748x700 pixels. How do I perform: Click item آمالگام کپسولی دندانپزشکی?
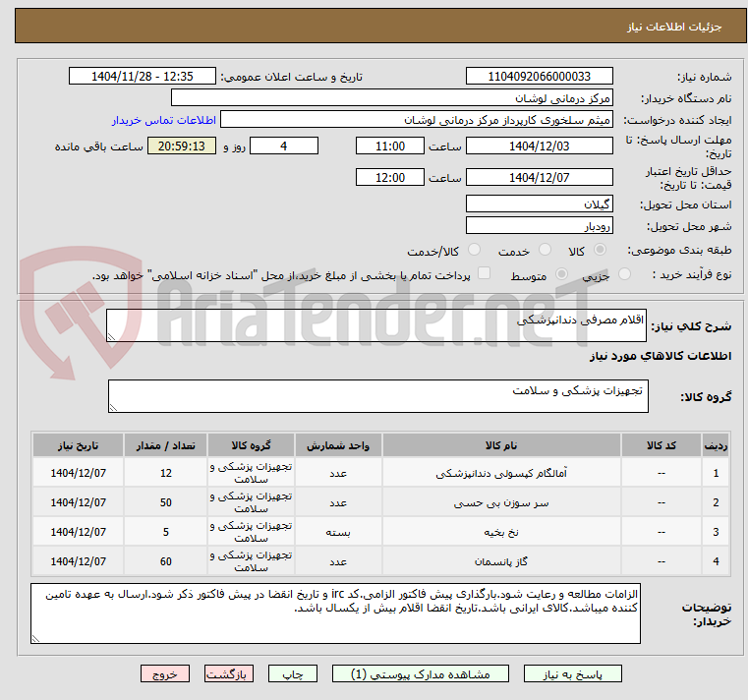click(x=501, y=473)
